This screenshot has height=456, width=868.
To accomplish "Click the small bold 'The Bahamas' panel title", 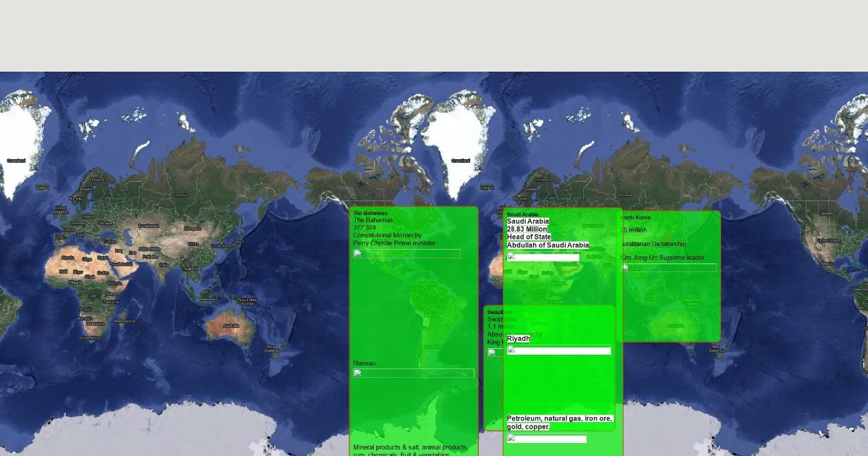I will tap(370, 214).
